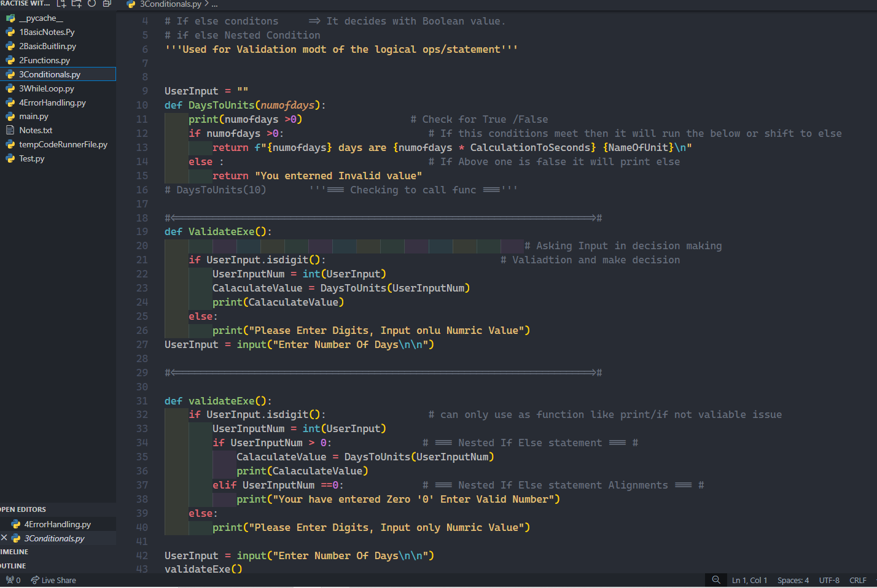
Task: Expand the TIMELINE section
Action: click(x=15, y=552)
